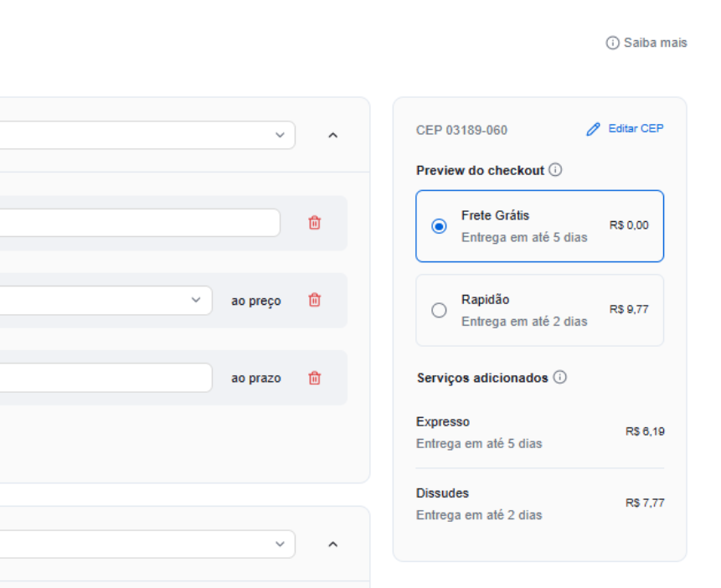721x588 pixels.
Task: Click the Editar CEP link
Action: 636,129
